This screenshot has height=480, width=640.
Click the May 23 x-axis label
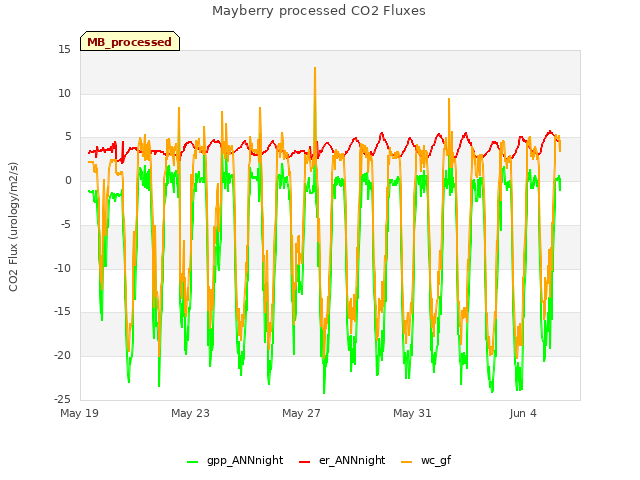[x=190, y=413]
